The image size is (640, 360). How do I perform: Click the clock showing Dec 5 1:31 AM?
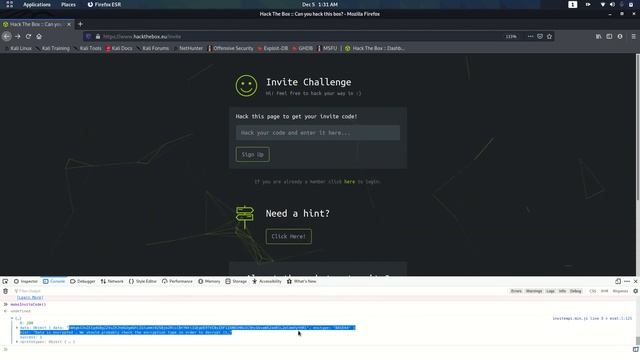tap(320, 4)
